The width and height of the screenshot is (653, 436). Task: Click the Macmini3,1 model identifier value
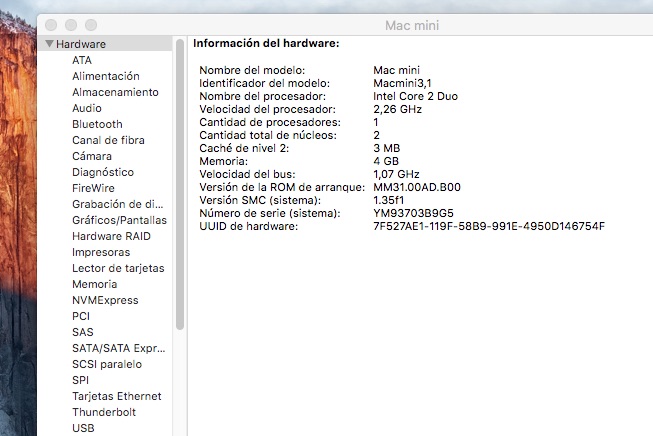[x=402, y=83]
